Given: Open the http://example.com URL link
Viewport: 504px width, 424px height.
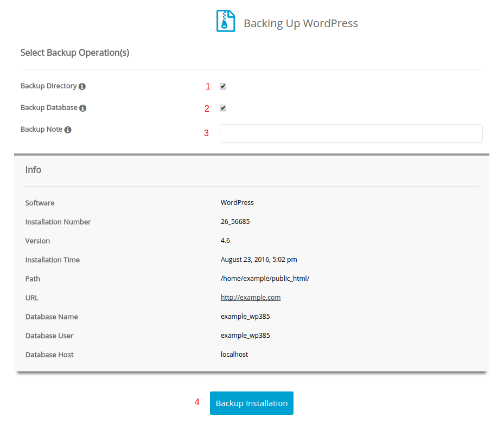Looking at the screenshot, I should (251, 298).
